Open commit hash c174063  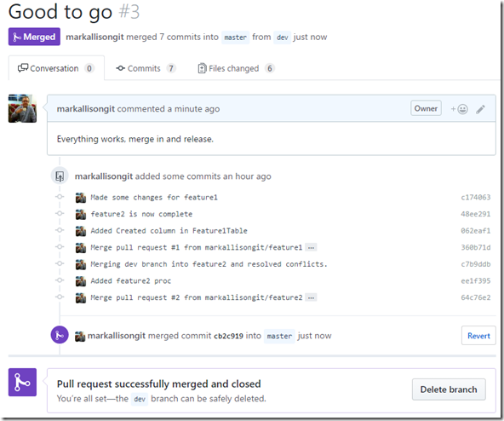pos(475,198)
